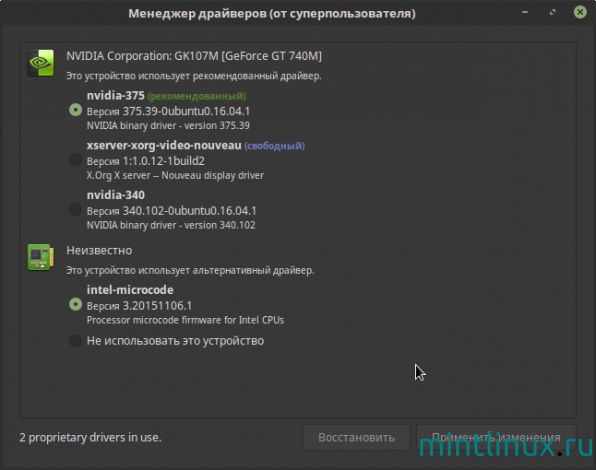Maximize the driver manager window
Screen dimensions: 596x470
(x=553, y=13)
